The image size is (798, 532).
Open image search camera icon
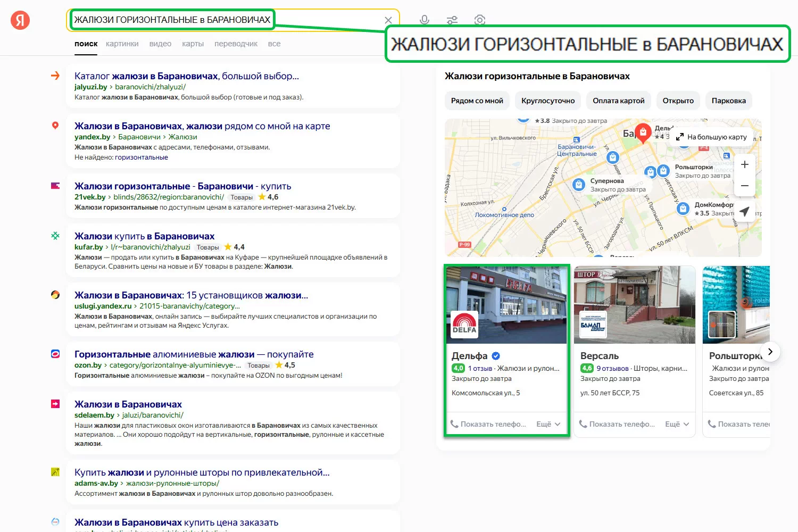pos(480,20)
